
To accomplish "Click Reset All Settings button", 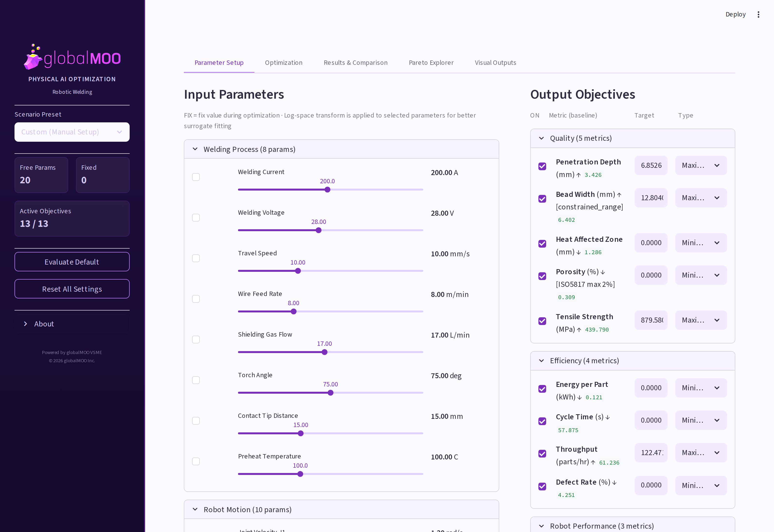I will click(72, 289).
